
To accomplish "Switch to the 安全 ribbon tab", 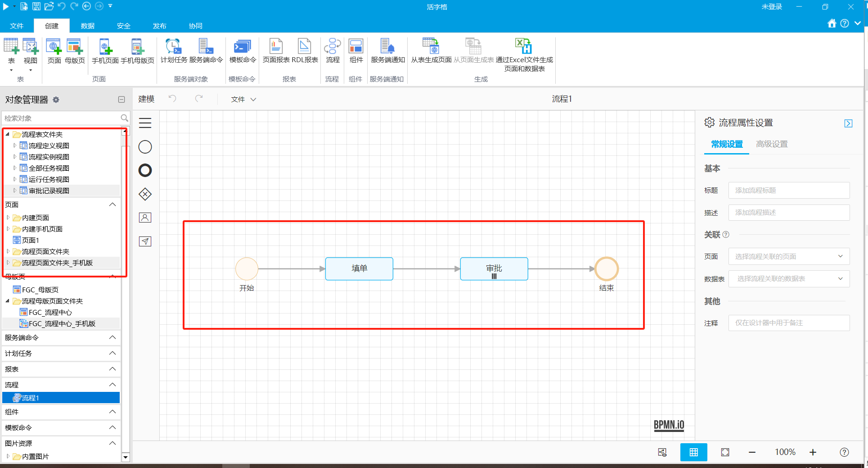I will coord(124,26).
